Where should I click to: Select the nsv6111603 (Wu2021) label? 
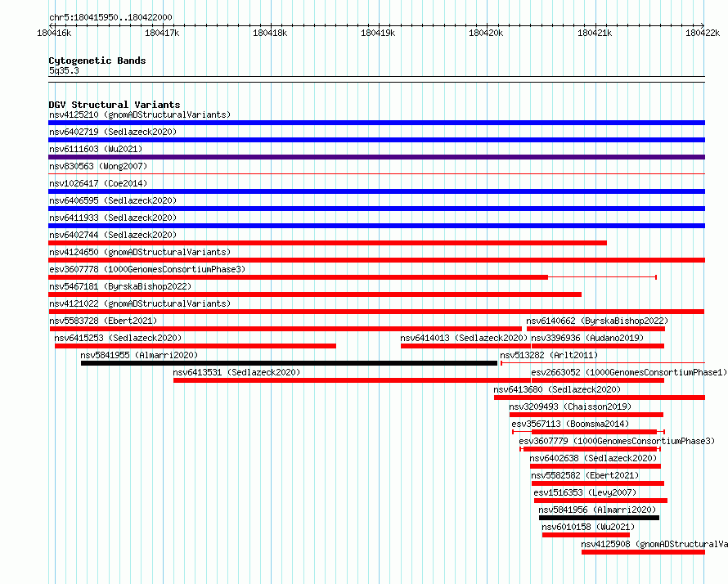[96, 149]
